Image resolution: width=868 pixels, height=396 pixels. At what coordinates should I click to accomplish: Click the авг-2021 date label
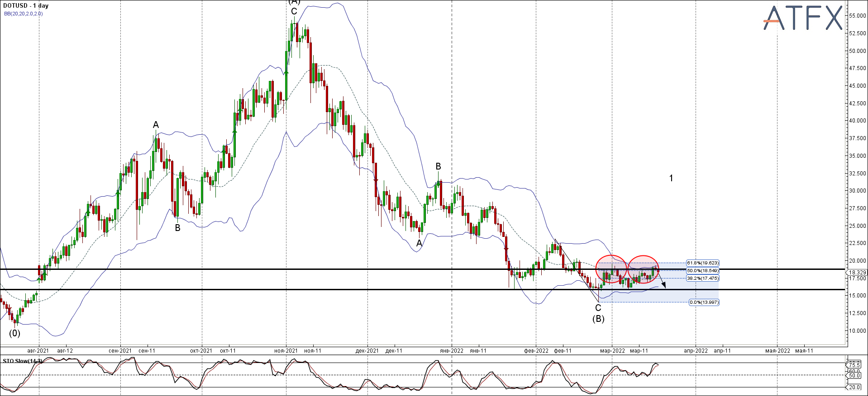point(38,350)
